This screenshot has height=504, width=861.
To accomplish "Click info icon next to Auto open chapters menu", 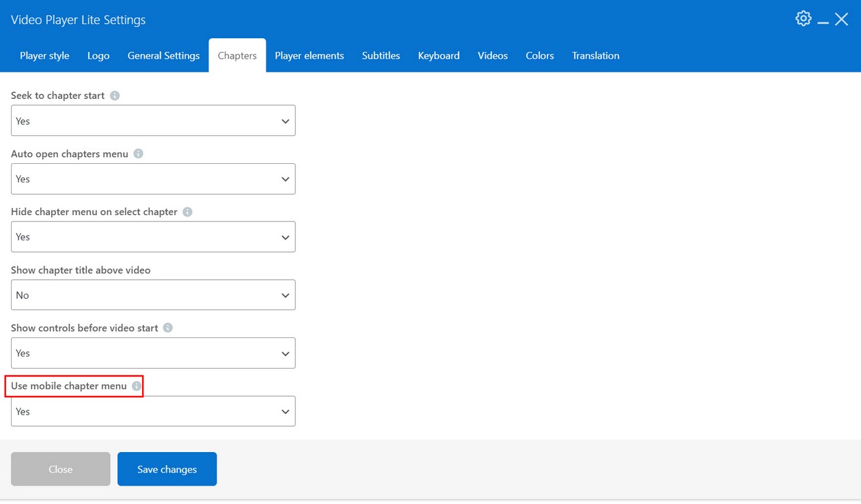I will coord(138,154).
